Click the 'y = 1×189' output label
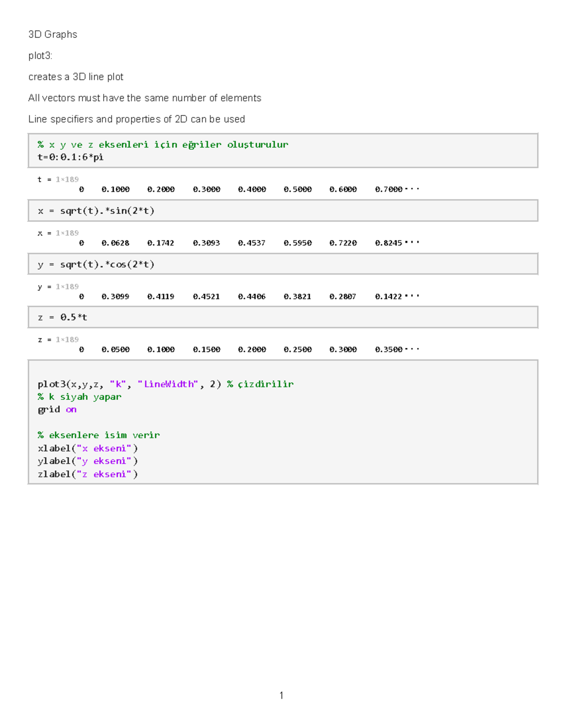The image size is (563, 728). (58, 286)
